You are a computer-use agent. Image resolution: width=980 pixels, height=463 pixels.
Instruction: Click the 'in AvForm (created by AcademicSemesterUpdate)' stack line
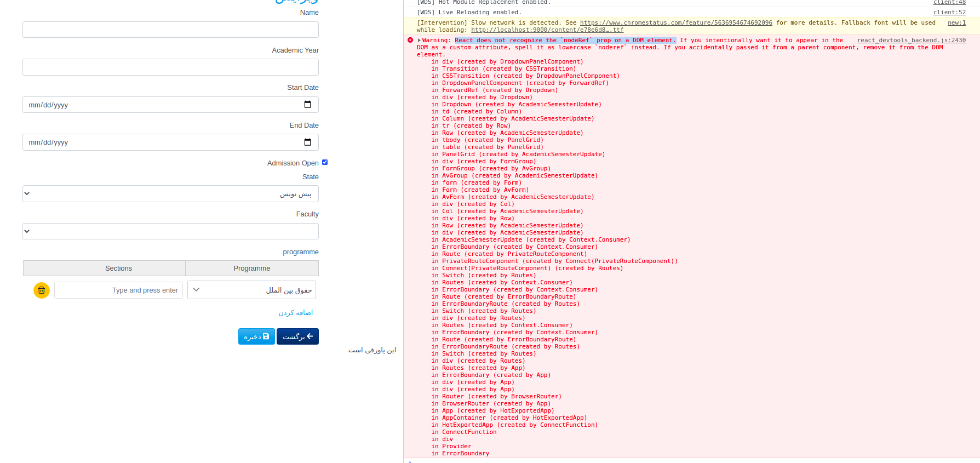tap(513, 197)
